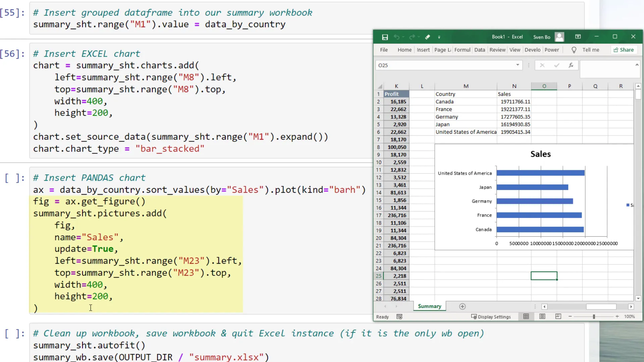The width and height of the screenshot is (644, 362).
Task: Open the Insert Function dialog
Action: [x=571, y=65]
